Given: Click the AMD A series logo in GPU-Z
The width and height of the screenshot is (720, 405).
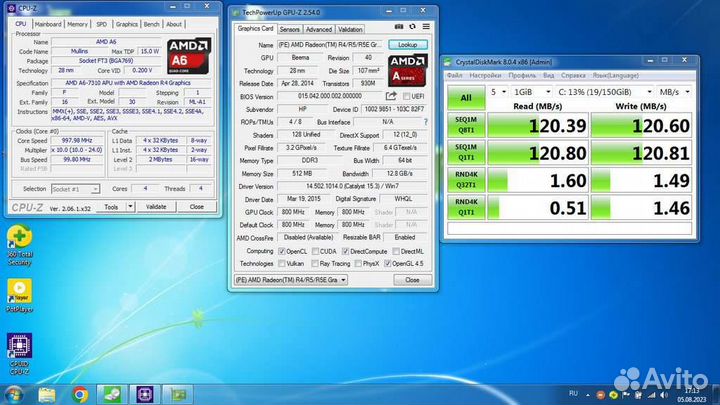Looking at the screenshot, I should 408,70.
